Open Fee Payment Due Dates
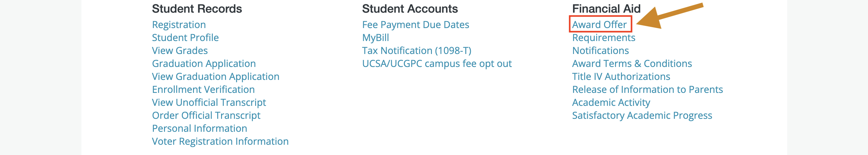This screenshot has height=155, width=868. (x=416, y=25)
